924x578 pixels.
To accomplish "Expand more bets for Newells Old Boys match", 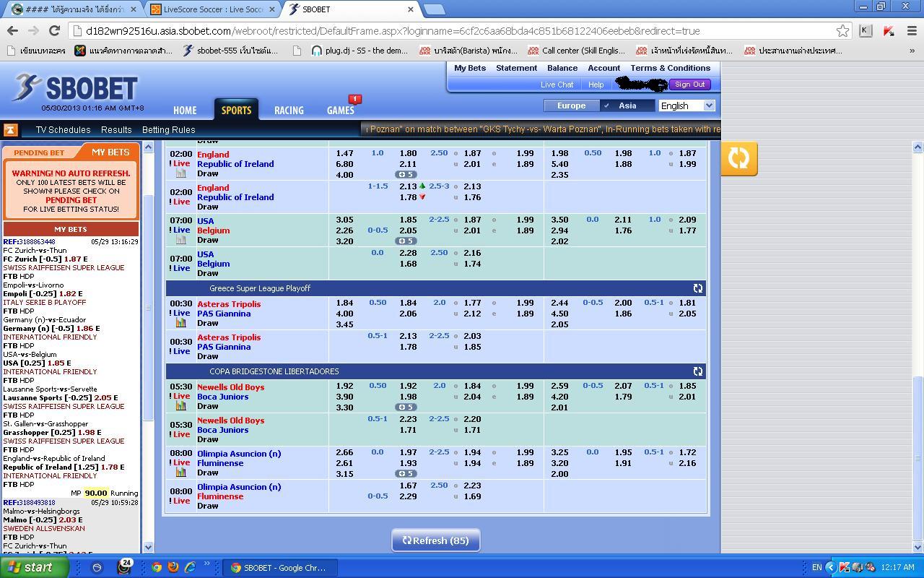I will (x=406, y=407).
